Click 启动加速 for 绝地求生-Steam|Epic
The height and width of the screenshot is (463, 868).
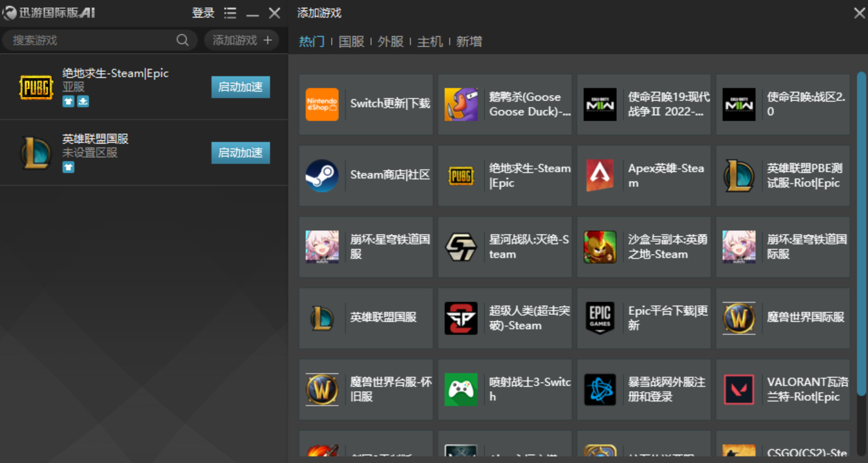pyautogui.click(x=240, y=87)
